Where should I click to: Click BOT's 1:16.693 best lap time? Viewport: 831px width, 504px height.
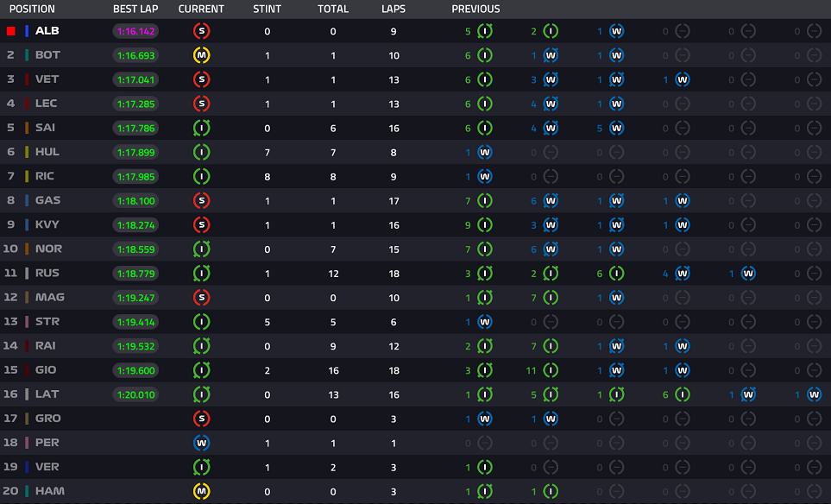[x=135, y=55]
